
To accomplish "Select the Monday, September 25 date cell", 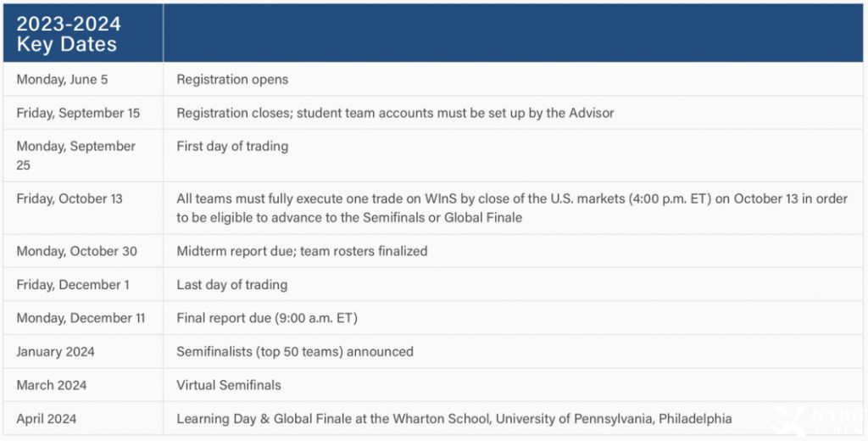I will click(83, 156).
